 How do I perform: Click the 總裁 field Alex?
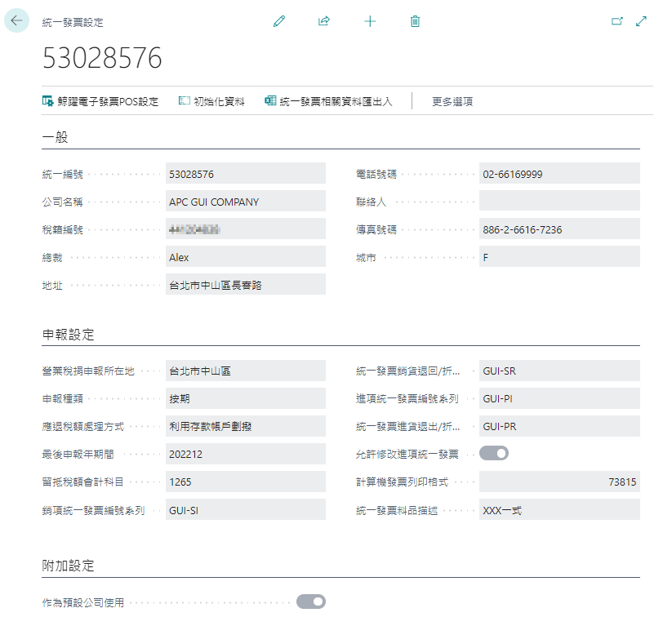click(x=246, y=257)
